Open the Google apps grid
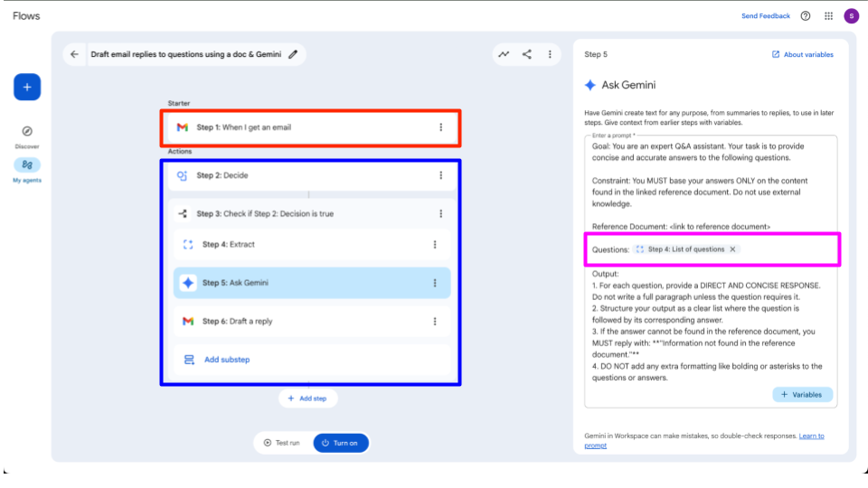 tap(828, 16)
